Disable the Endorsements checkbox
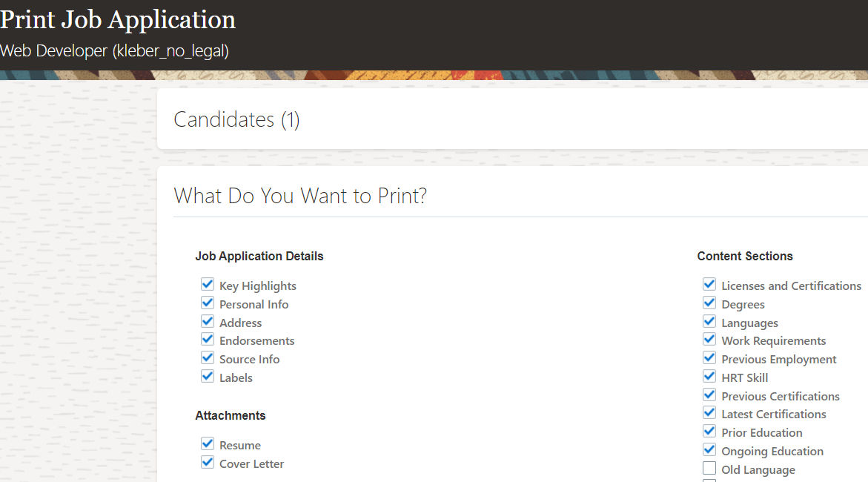The image size is (868, 482). point(208,340)
